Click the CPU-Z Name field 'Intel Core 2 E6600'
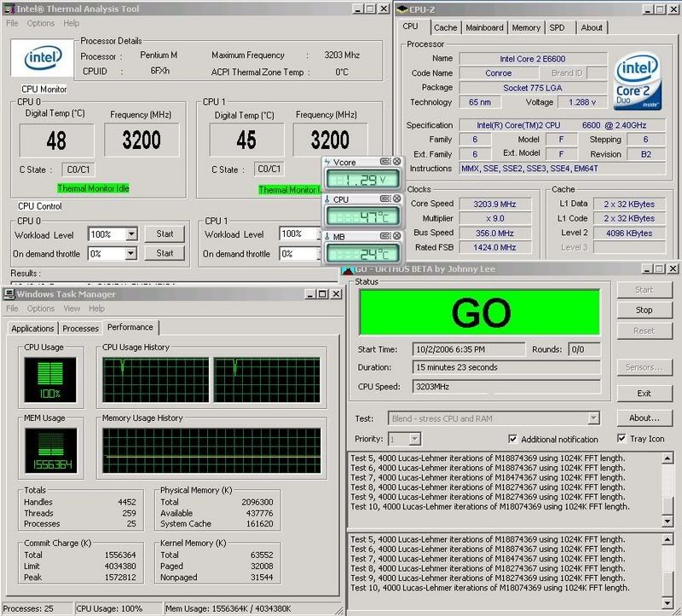The image size is (682, 616). point(533,59)
